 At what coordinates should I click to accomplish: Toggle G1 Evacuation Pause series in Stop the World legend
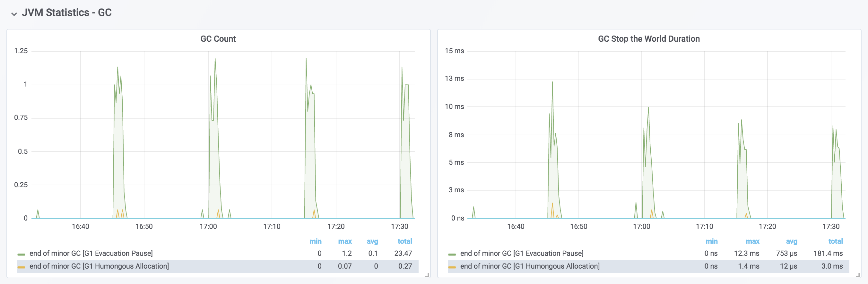pyautogui.click(x=522, y=253)
